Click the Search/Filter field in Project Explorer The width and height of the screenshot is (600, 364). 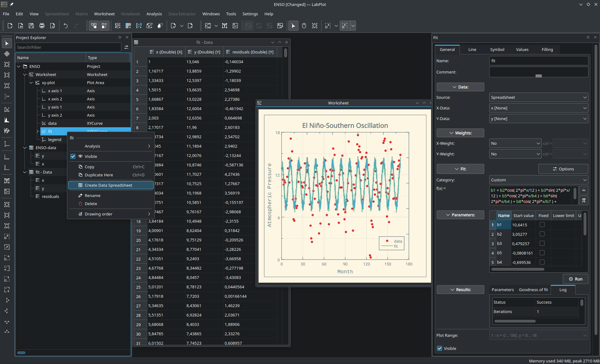click(68, 47)
